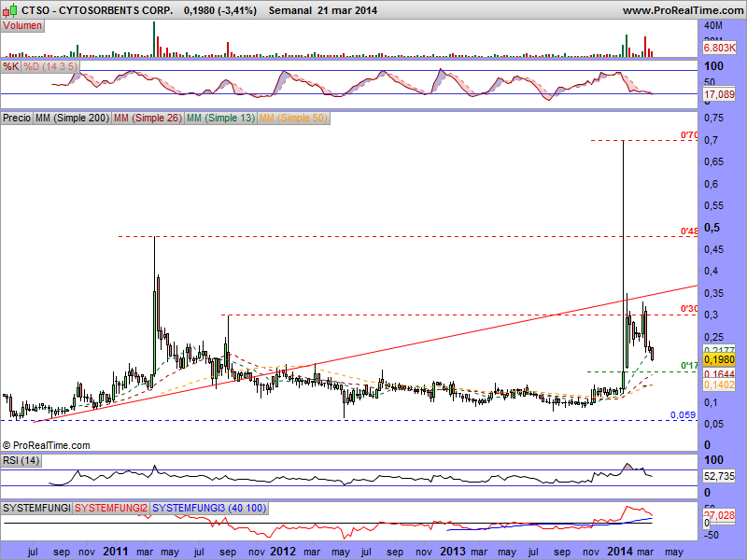The image size is (747, 560).
Task: Click the blue support label 0,059
Action: 684,414
